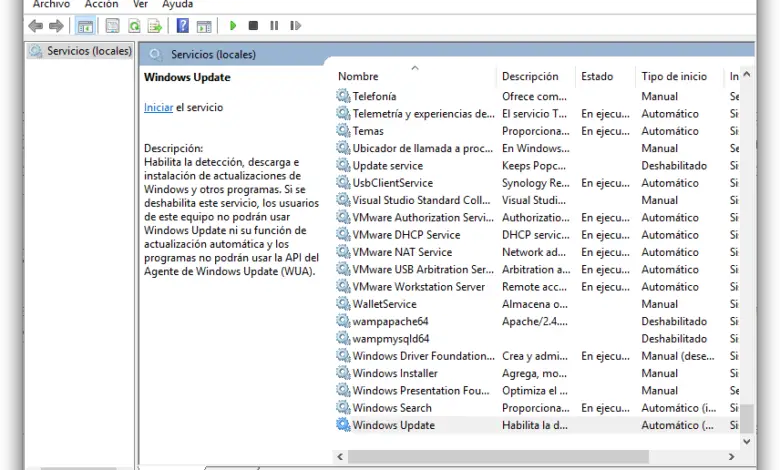Image resolution: width=780 pixels, height=470 pixels.
Task: Click the gear icon of VMware DHCP Service
Action: coord(343,234)
